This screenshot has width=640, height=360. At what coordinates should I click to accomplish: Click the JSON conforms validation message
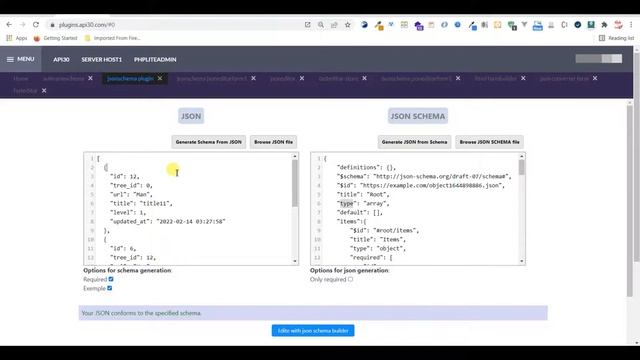tap(313, 313)
